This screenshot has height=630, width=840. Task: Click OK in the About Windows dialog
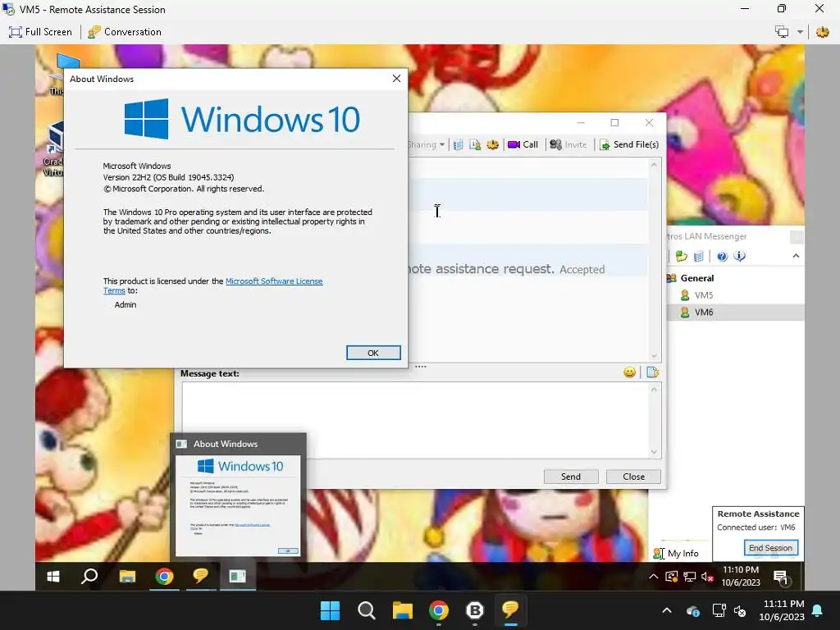[x=373, y=353]
